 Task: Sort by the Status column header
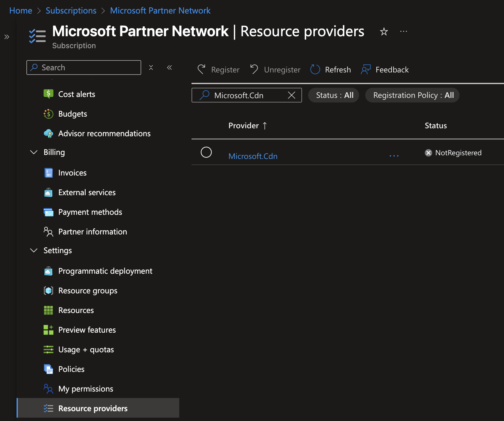click(436, 126)
